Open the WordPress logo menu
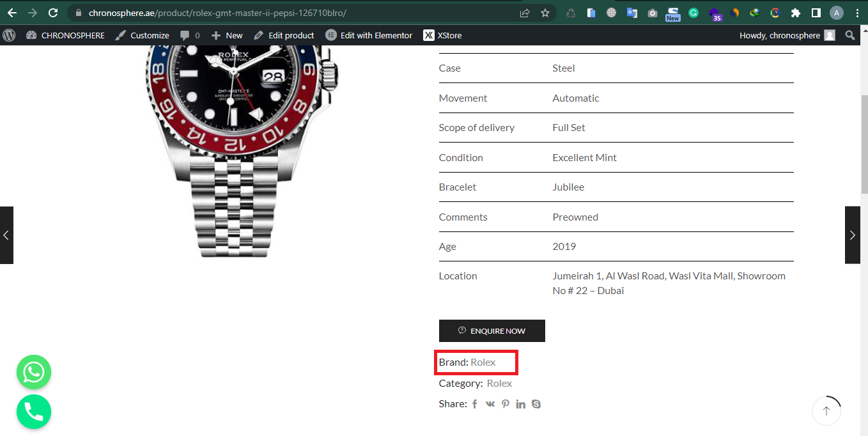The image size is (868, 436). [x=9, y=35]
